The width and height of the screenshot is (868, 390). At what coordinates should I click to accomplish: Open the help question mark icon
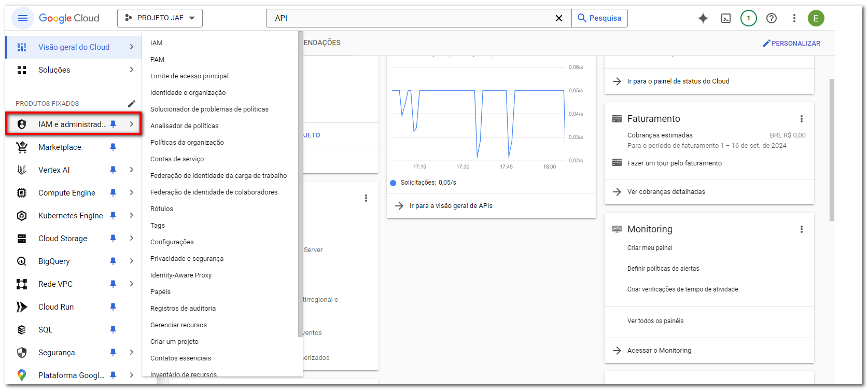point(772,18)
